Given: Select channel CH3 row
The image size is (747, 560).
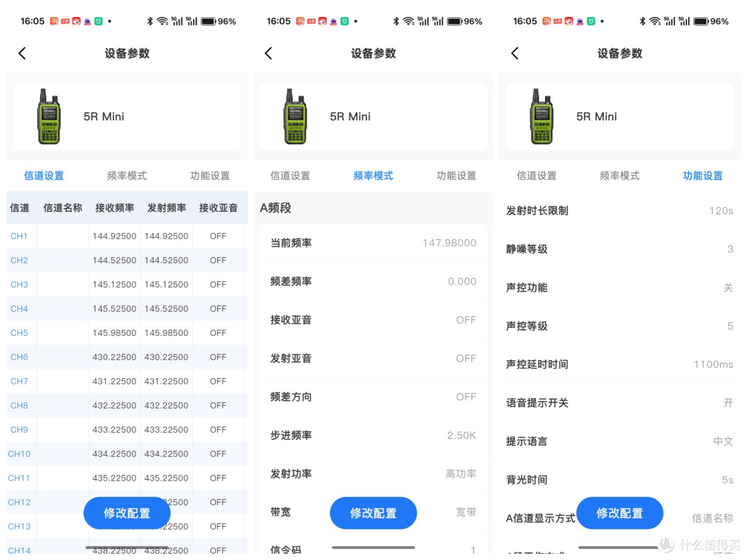Looking at the screenshot, I should 127,285.
